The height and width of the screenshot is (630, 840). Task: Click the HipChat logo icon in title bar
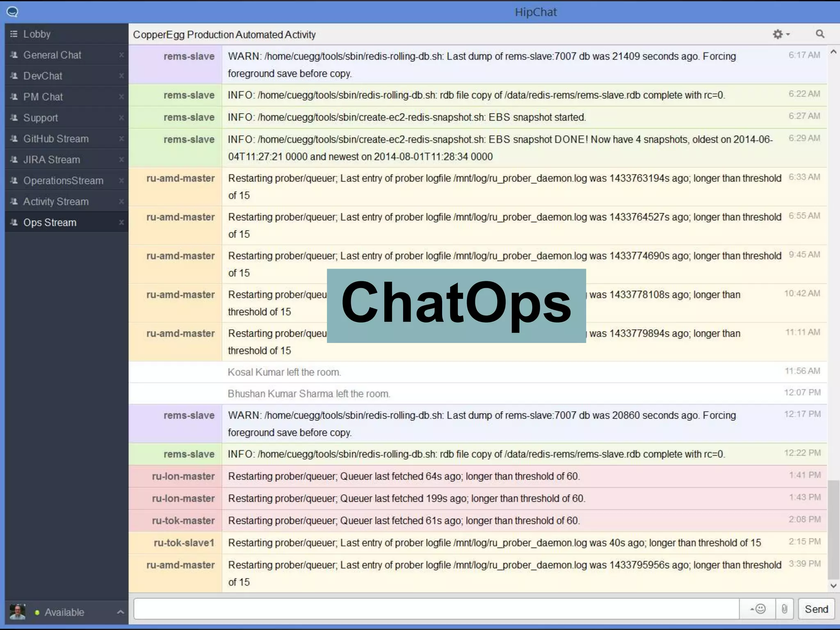[12, 11]
